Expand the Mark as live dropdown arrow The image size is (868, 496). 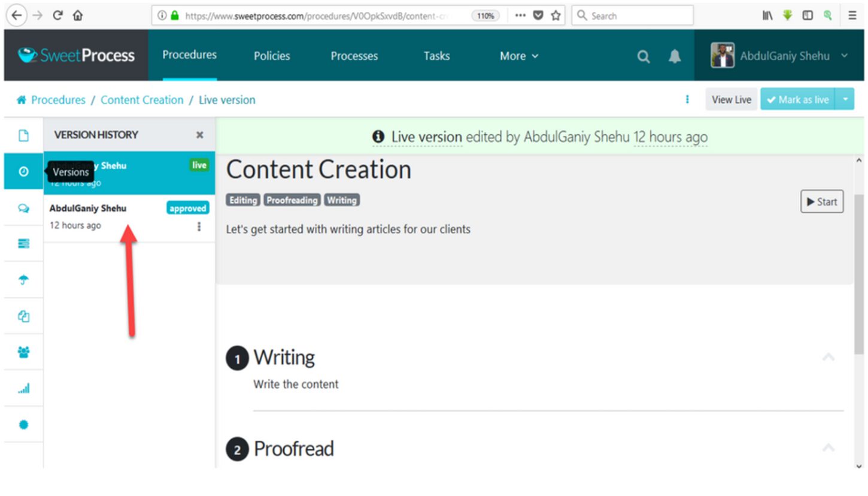pos(845,99)
